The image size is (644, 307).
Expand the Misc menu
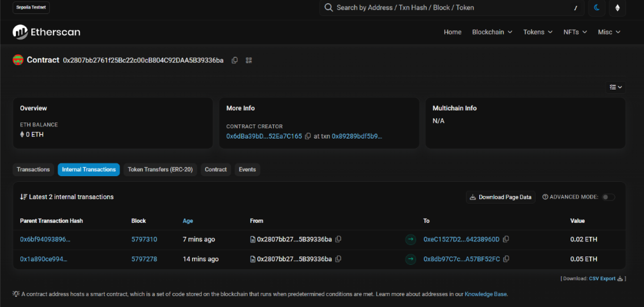point(609,32)
